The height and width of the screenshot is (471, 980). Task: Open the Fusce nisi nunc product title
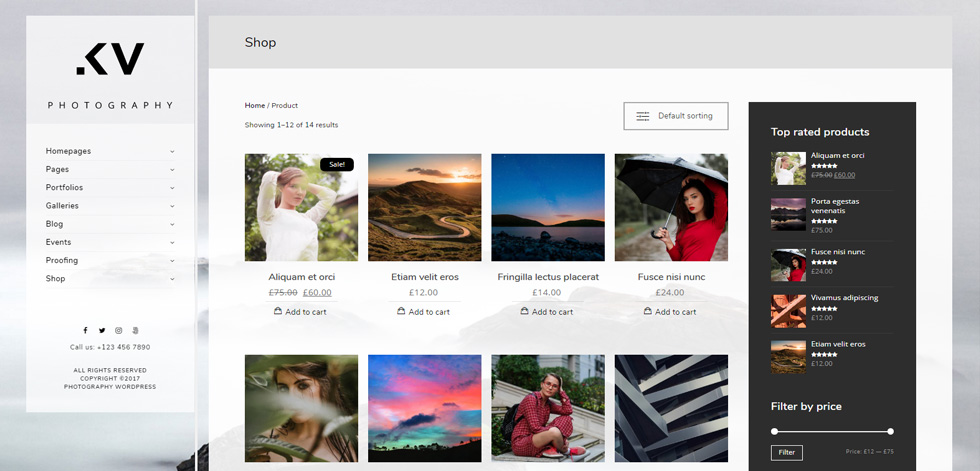pos(671,277)
